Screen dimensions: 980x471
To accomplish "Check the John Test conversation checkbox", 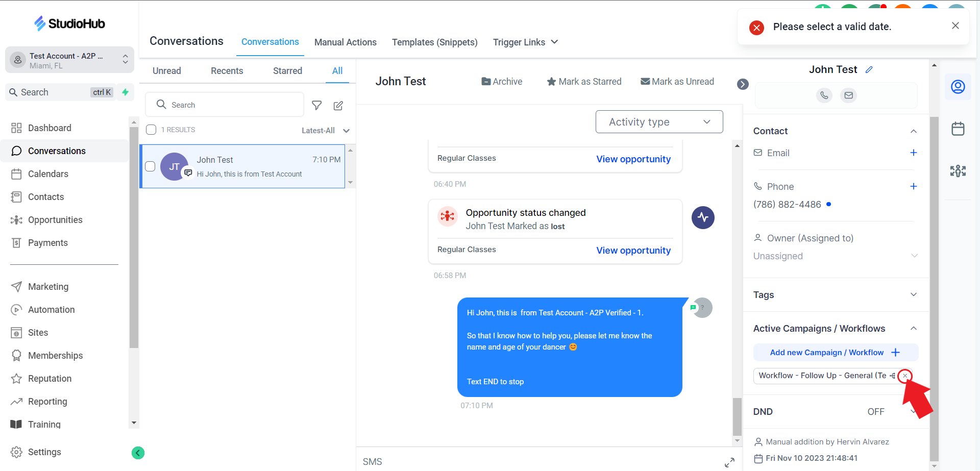I will [150, 166].
